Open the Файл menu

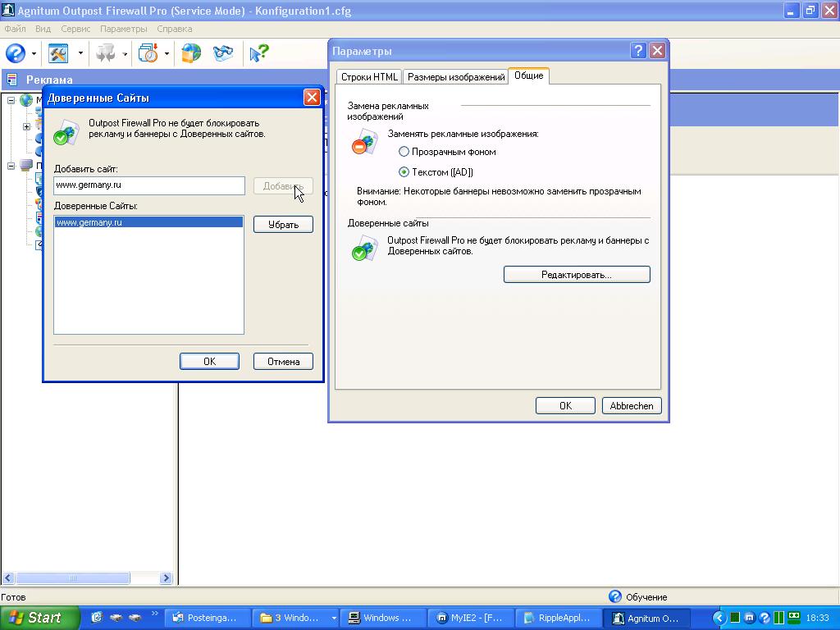tap(15, 29)
